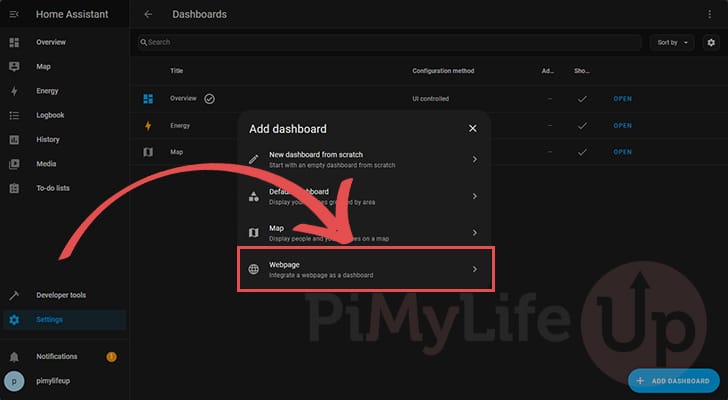The image size is (728, 400).
Task: Click the Map row map icon
Action: pos(148,152)
